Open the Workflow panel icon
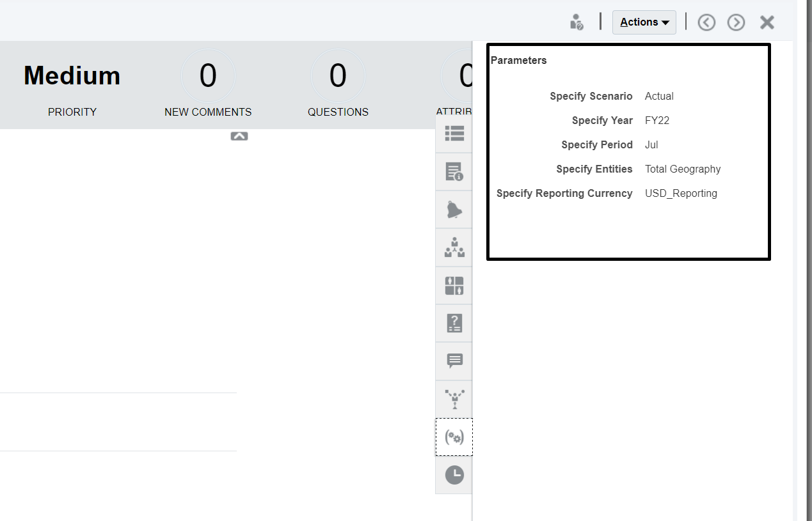This screenshot has height=521, width=812. [454, 247]
